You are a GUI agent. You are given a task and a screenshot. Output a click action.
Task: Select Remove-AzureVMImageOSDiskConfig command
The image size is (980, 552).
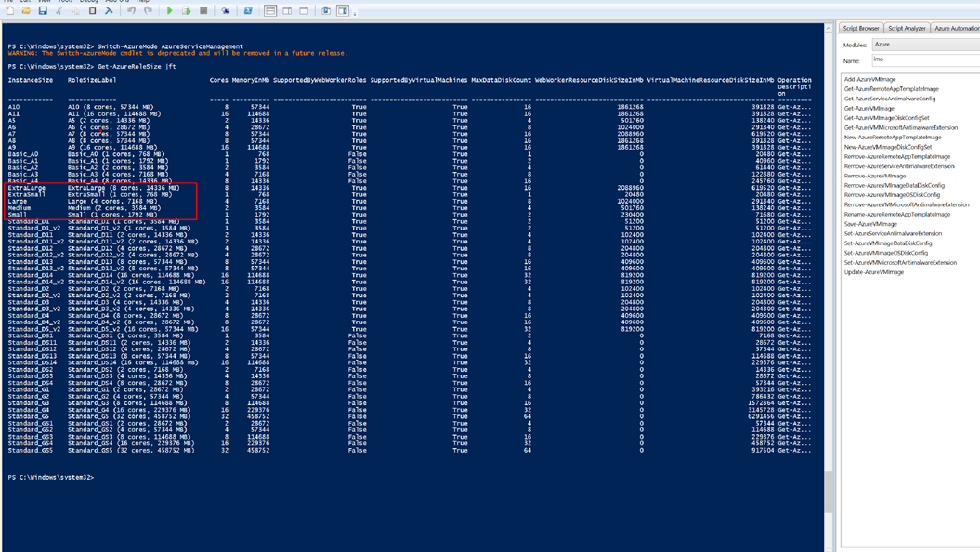(x=892, y=195)
